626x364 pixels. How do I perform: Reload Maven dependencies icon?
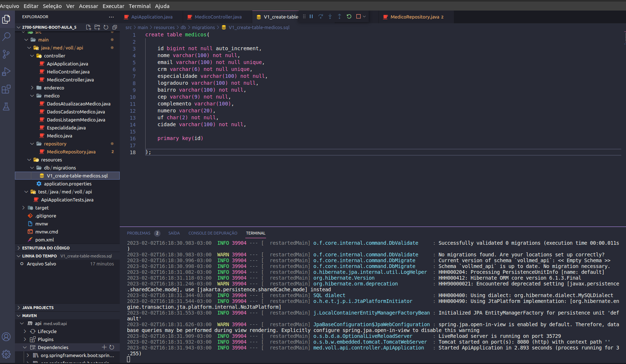click(112, 347)
